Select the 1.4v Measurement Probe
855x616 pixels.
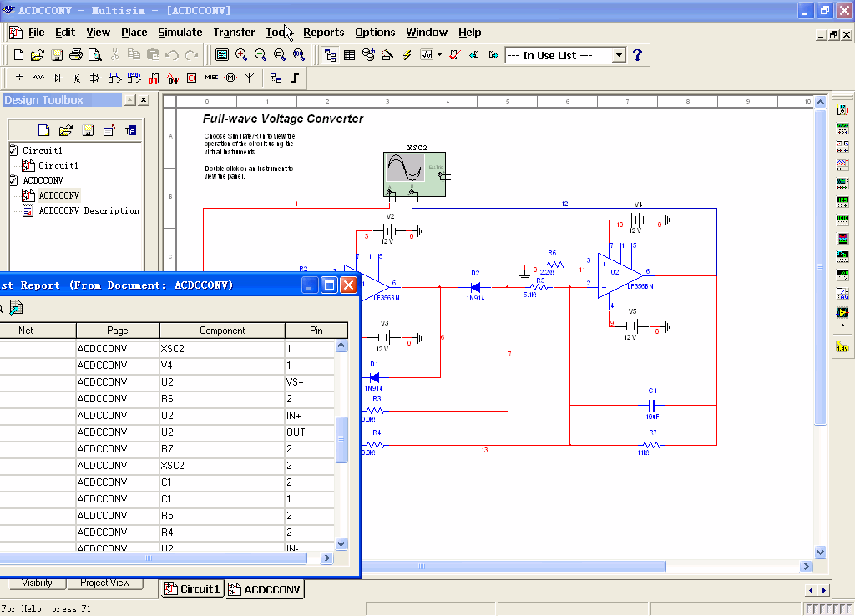[842, 346]
